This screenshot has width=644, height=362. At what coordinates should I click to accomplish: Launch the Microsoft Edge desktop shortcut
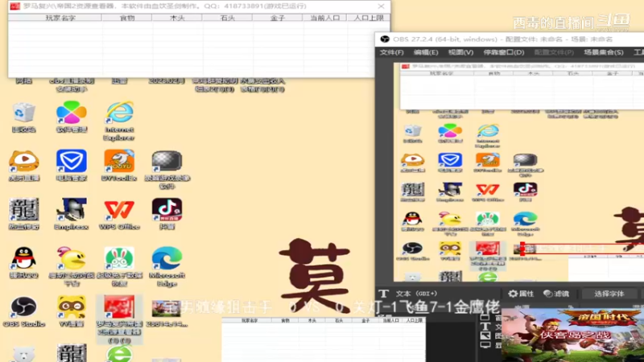(167, 257)
